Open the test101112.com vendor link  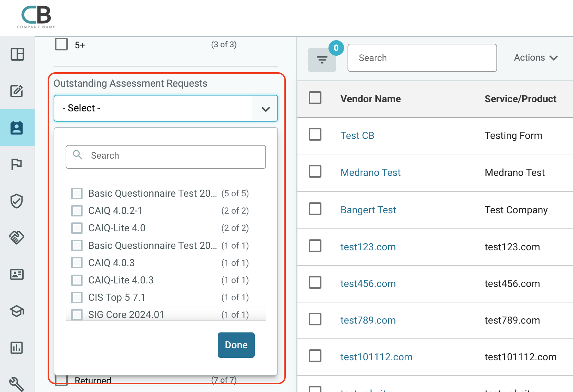(376, 357)
